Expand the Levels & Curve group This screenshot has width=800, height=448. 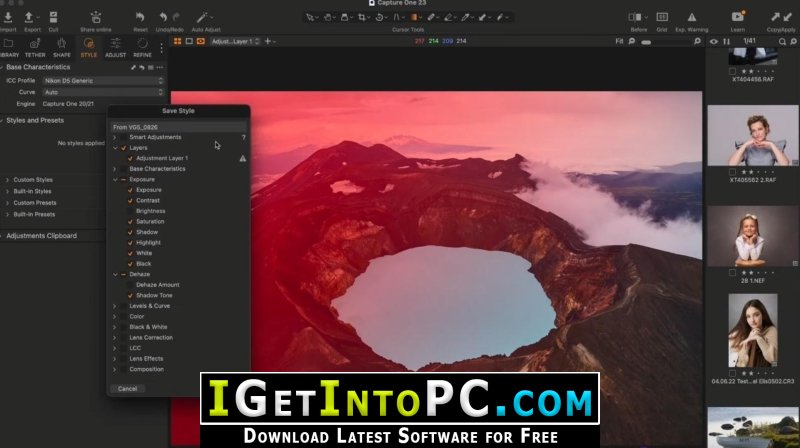click(x=115, y=306)
